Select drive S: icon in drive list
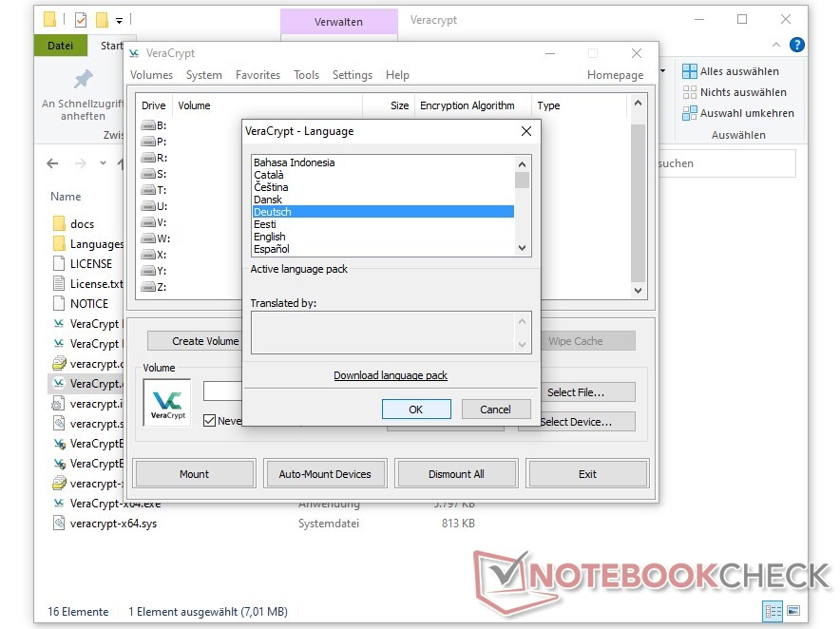The height and width of the screenshot is (629, 840). point(148,174)
